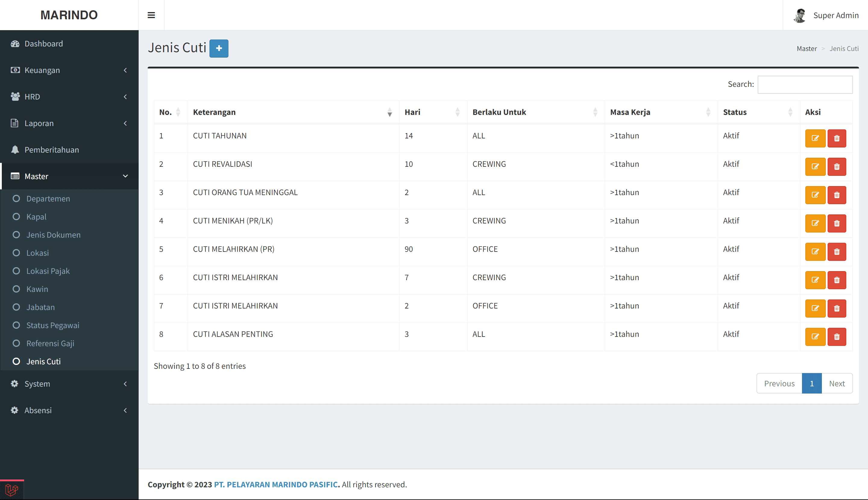Click the hamburger sidebar toggle icon
Screen dimensions: 868x500
tap(151, 15)
